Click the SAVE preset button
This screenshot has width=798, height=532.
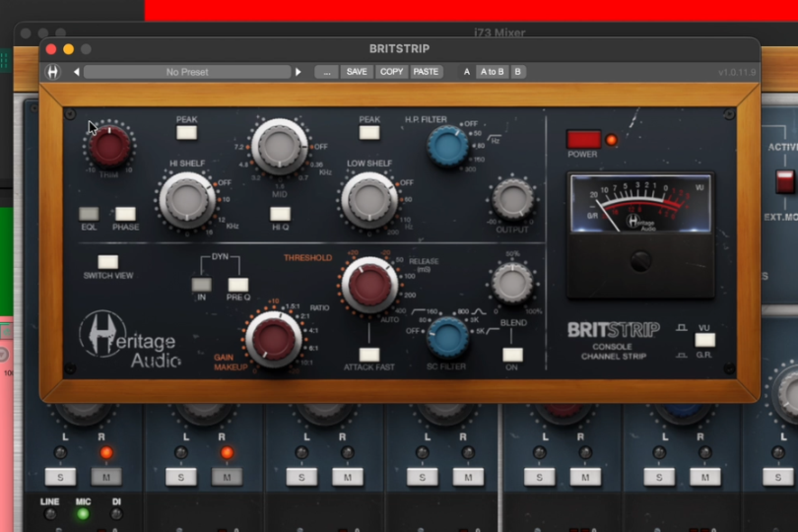coord(357,72)
